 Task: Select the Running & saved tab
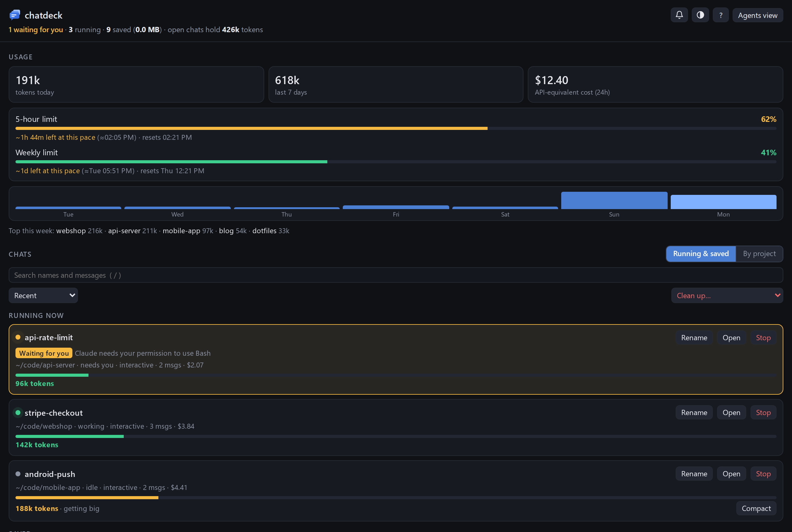701,254
